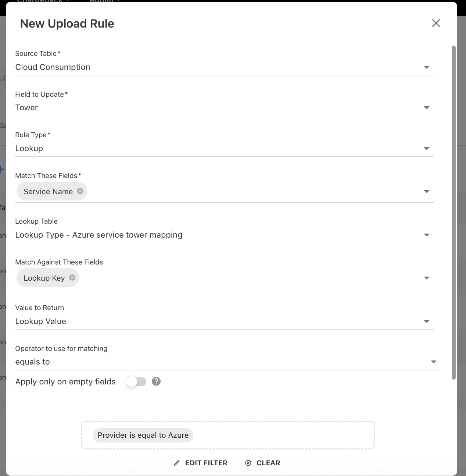The height and width of the screenshot is (476, 466).
Task: Expand the Field to Update dropdown
Action: point(426,108)
